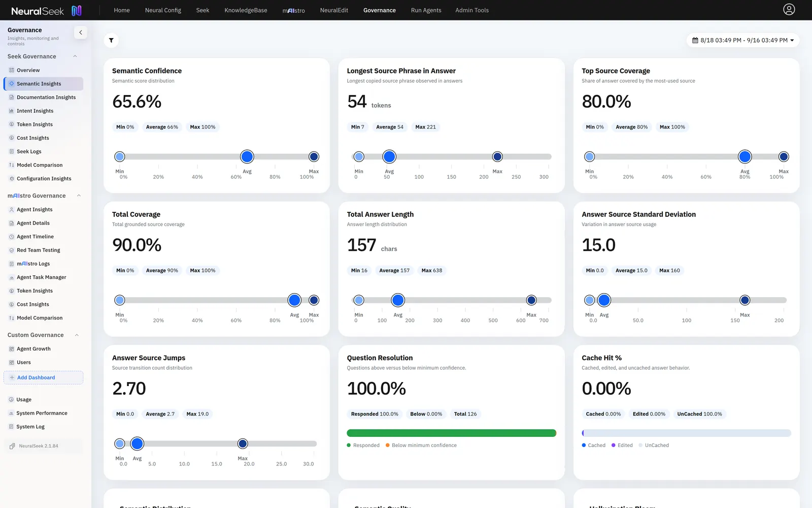Open the user account profile icon
Viewport: 812px width, 508px height.
(789, 10)
